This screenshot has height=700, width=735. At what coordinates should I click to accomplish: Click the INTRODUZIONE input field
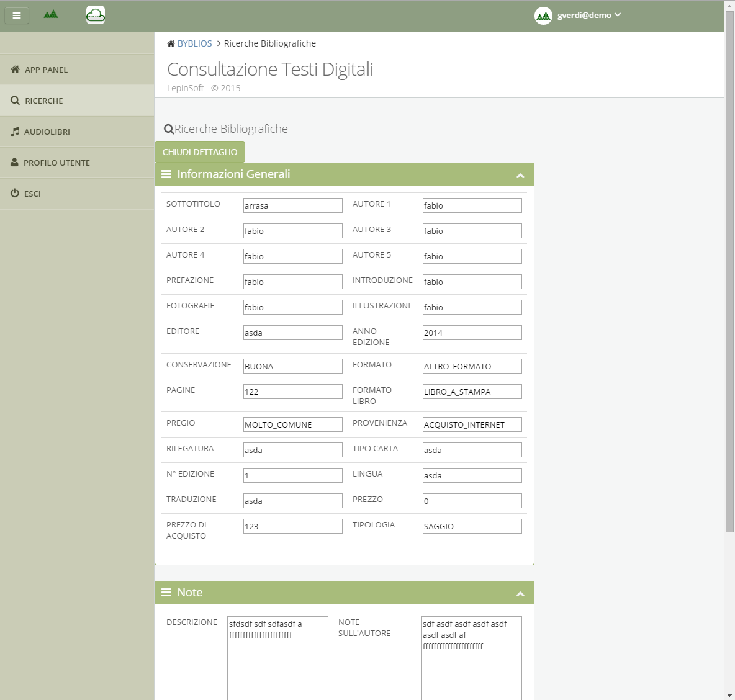coord(472,282)
